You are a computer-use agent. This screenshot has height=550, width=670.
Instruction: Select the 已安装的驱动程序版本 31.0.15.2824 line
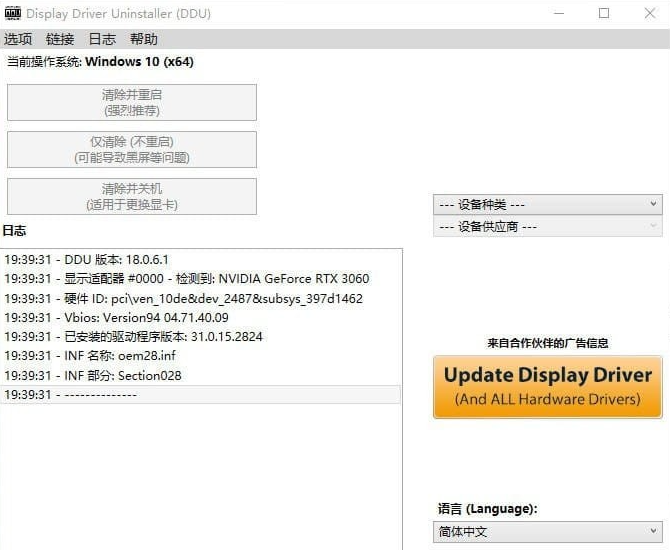click(x=200, y=337)
